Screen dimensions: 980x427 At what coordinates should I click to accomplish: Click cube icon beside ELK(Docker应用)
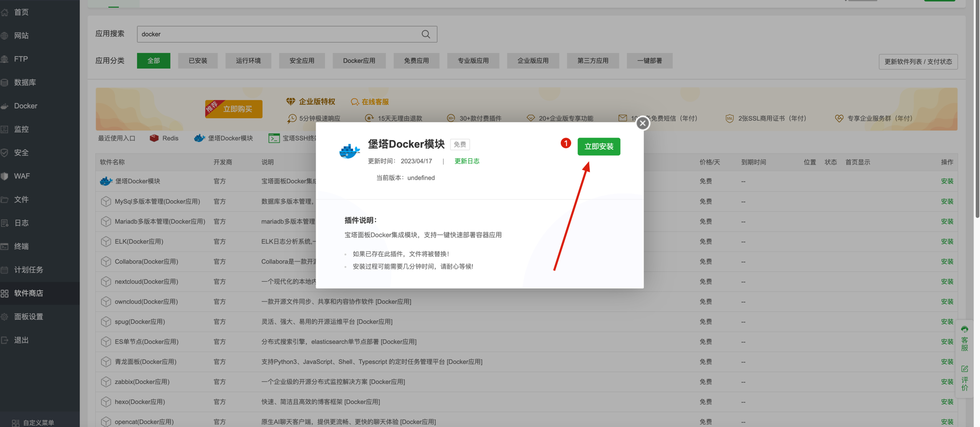106,242
